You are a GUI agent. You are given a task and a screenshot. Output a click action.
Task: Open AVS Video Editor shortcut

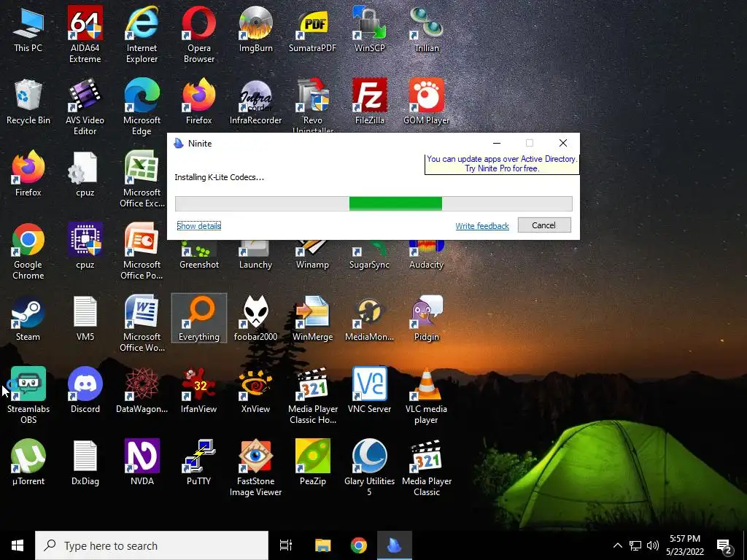pos(85,107)
